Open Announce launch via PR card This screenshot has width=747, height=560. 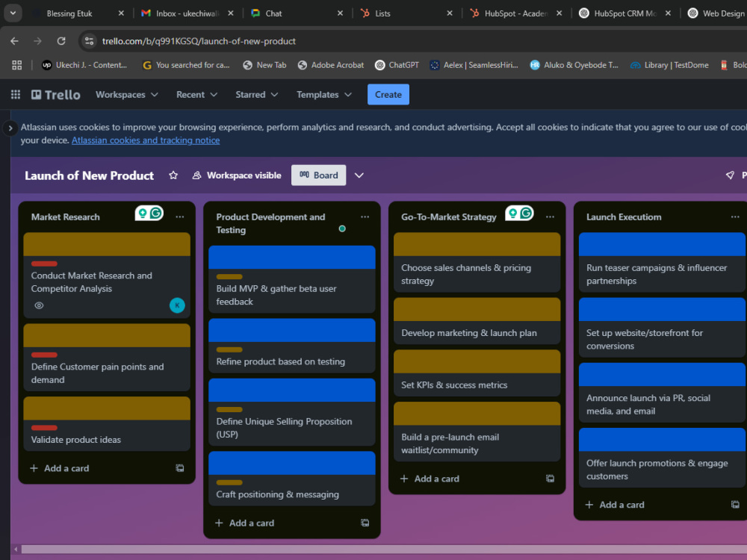tap(662, 393)
